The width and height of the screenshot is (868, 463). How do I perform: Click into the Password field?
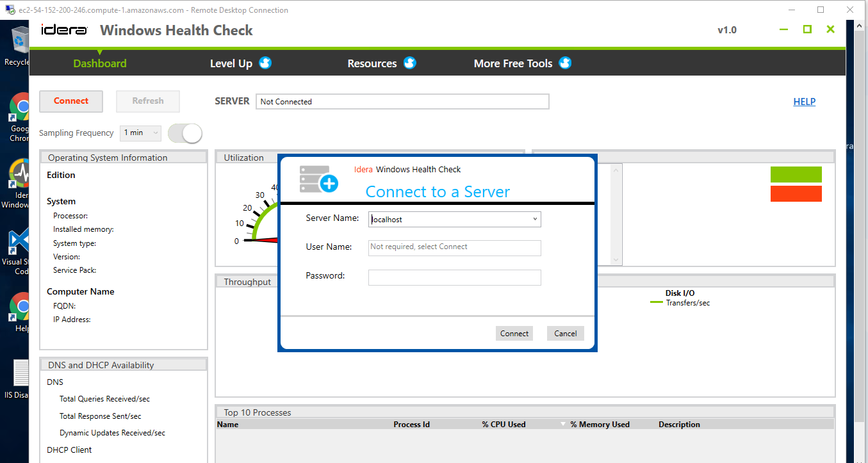click(x=454, y=277)
